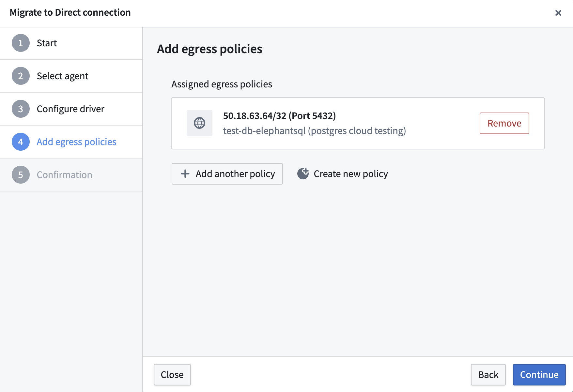Image resolution: width=573 pixels, height=392 pixels.
Task: Click the globe icon of the egress policy
Action: pyautogui.click(x=199, y=123)
